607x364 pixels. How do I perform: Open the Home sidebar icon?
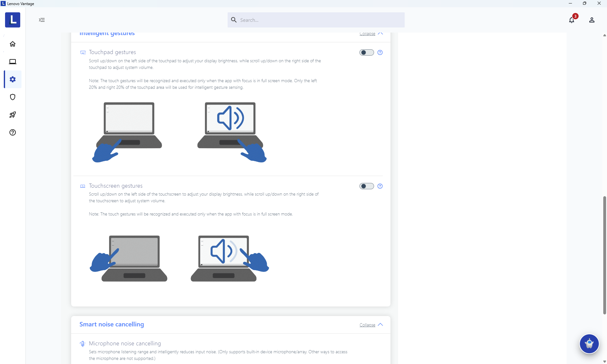[13, 44]
